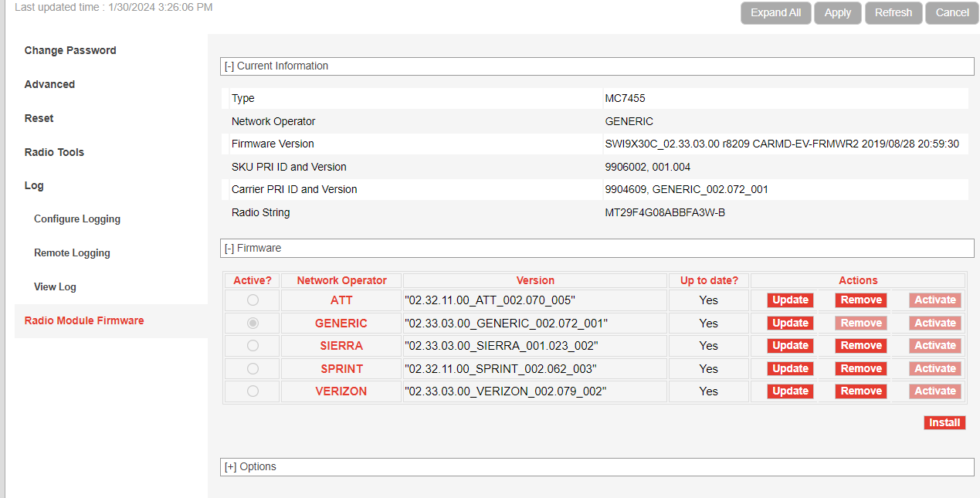The image size is (980, 498).
Task: Activate the SPRINT firmware
Action: click(935, 369)
